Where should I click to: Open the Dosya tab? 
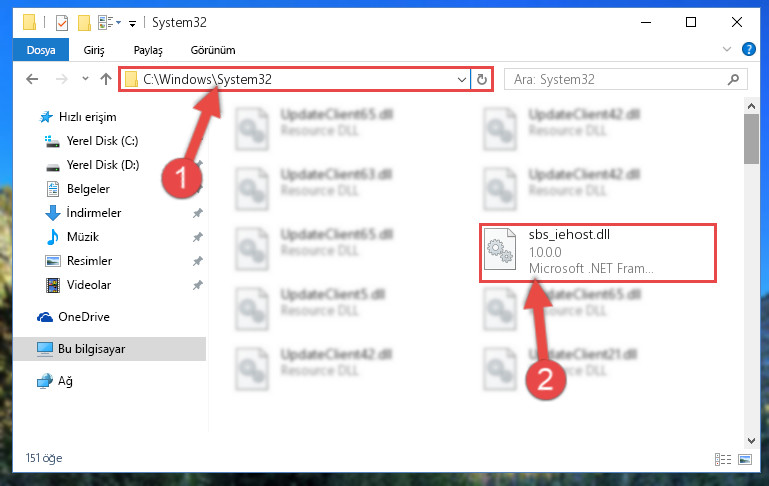tap(41, 50)
